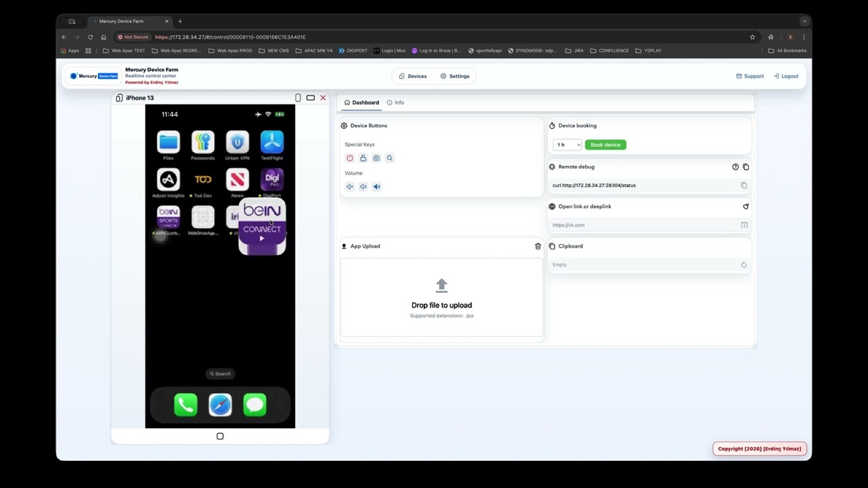Image resolution: width=868 pixels, height=488 pixels.
Task: Click the Logout link
Action: 786,76
